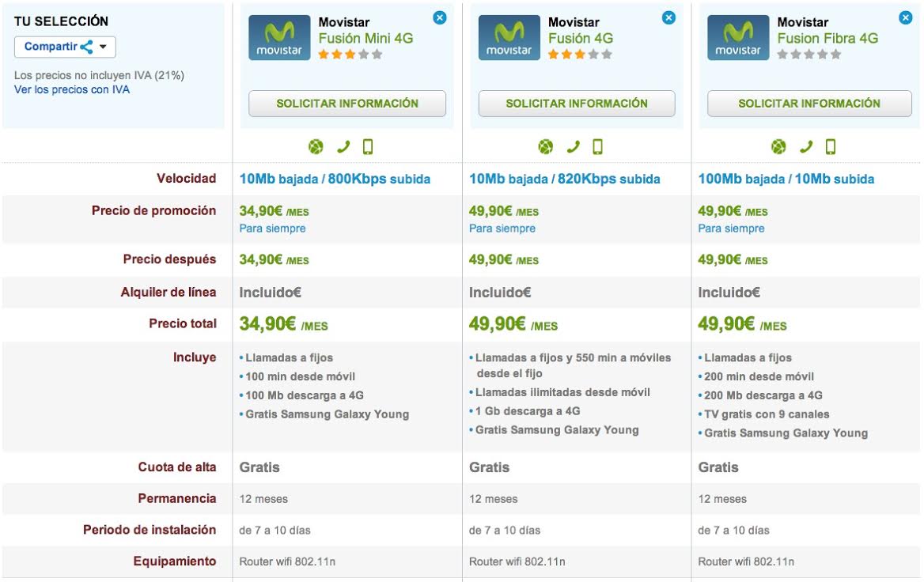Request information for Fusión Mini 4G

pyautogui.click(x=347, y=103)
